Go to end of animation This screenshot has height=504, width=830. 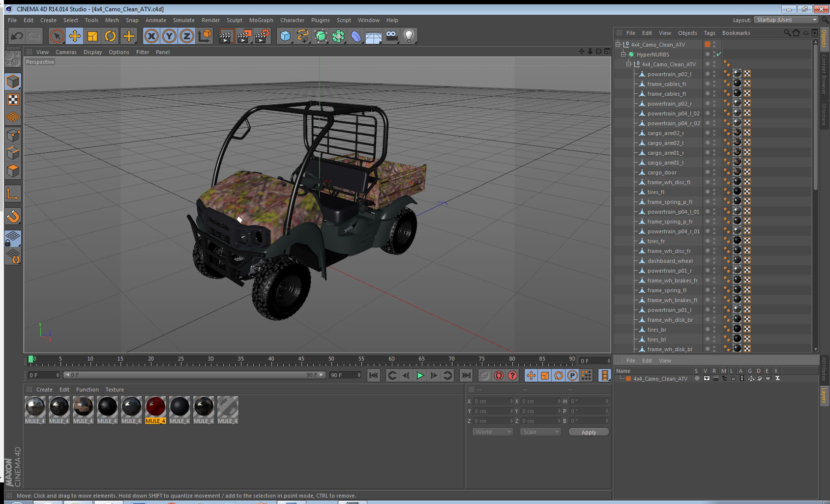point(466,375)
